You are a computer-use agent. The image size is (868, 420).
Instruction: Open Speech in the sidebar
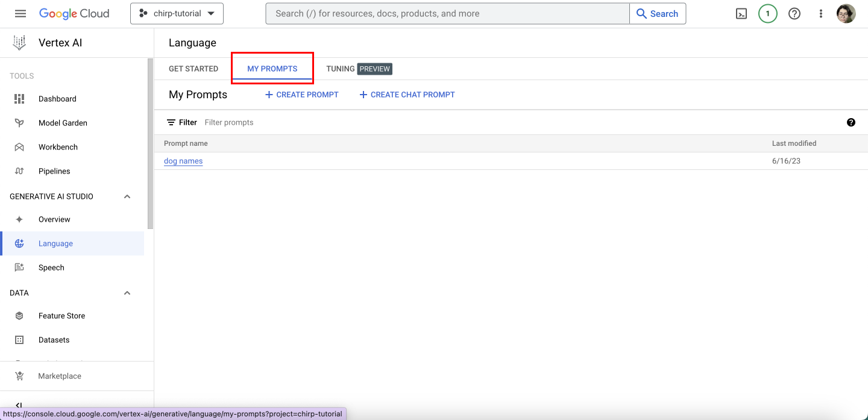point(51,268)
